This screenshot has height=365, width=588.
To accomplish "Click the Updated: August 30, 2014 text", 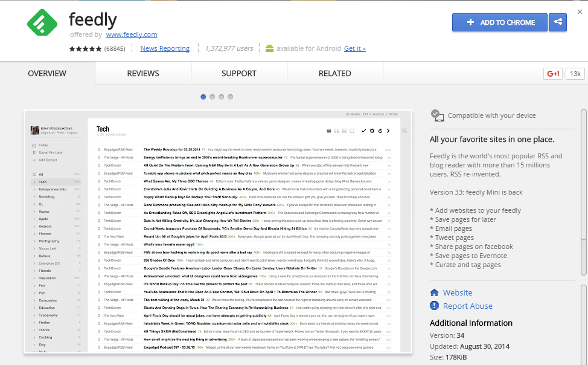I will click(x=470, y=346).
